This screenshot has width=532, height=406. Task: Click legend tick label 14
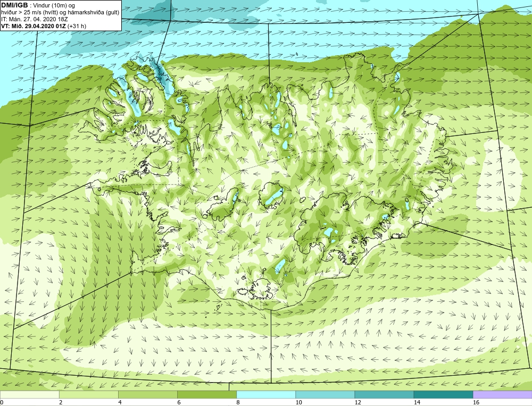pyautogui.click(x=417, y=402)
